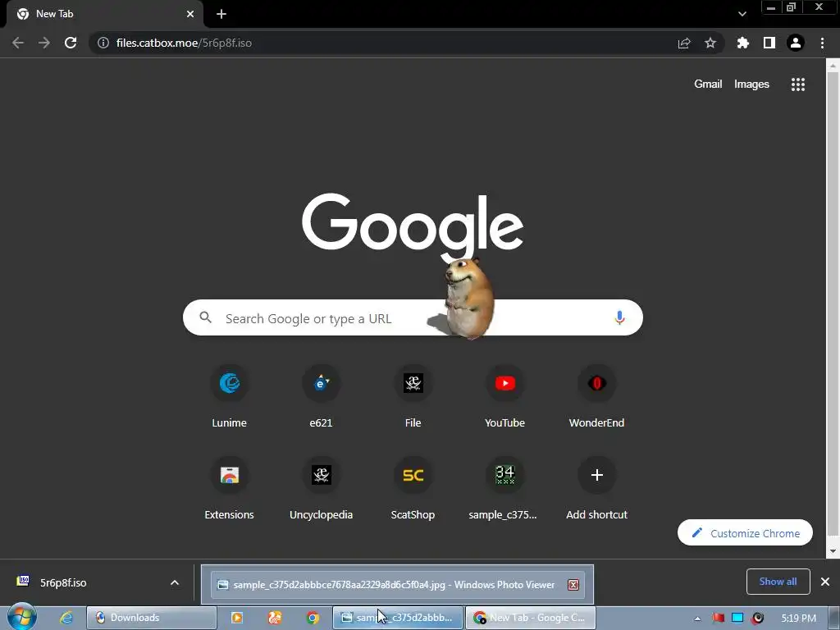Image resolution: width=840 pixels, height=630 pixels.
Task: Bookmark this tab with the star icon
Action: 710,43
